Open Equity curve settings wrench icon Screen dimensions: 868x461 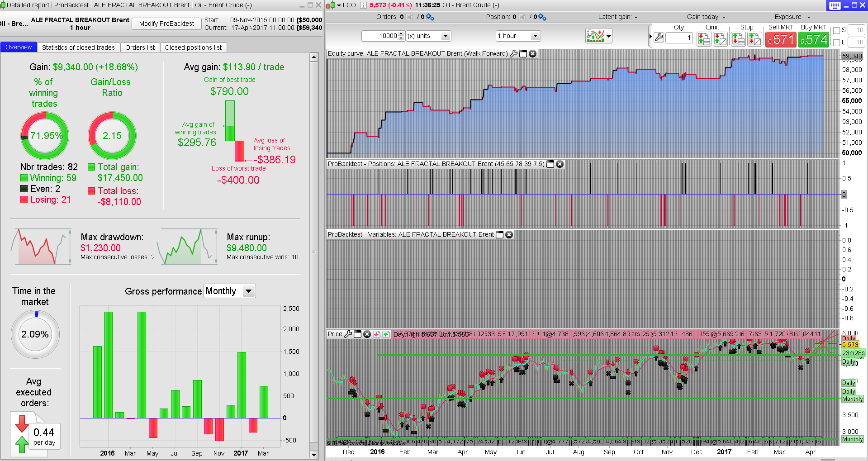[513, 53]
